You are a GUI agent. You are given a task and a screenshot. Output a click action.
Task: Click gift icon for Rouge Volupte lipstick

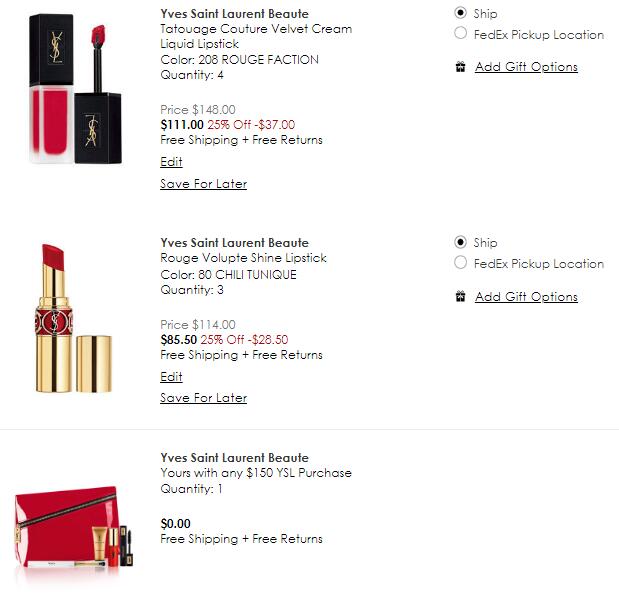[x=460, y=296]
